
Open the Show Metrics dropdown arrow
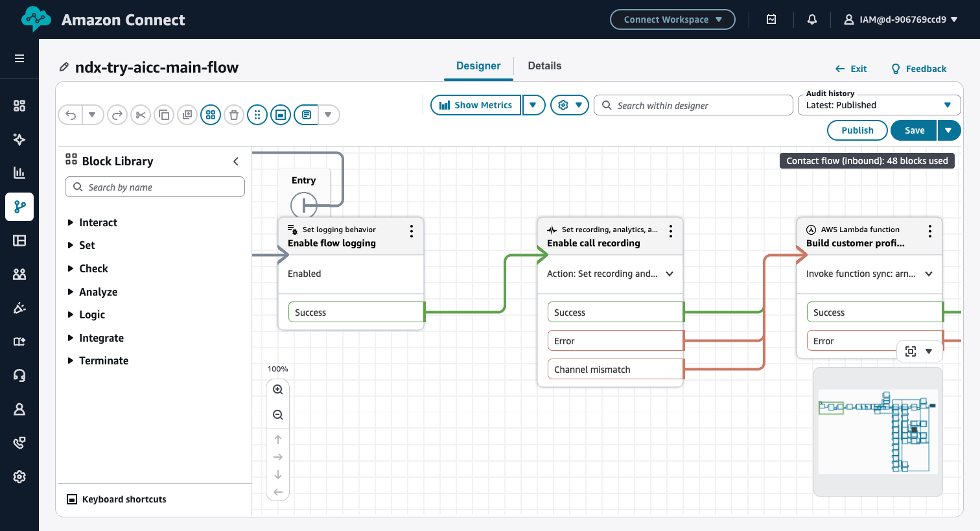[533, 105]
